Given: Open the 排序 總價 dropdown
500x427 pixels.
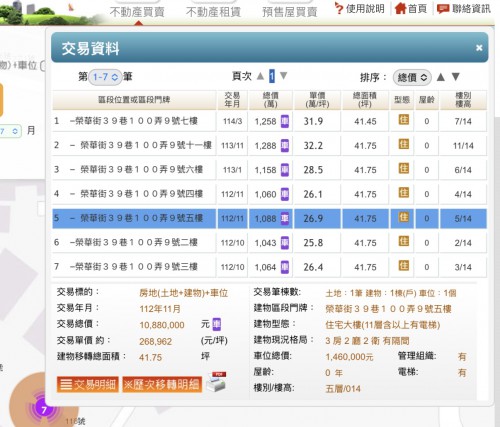Looking at the screenshot, I should pos(412,77).
